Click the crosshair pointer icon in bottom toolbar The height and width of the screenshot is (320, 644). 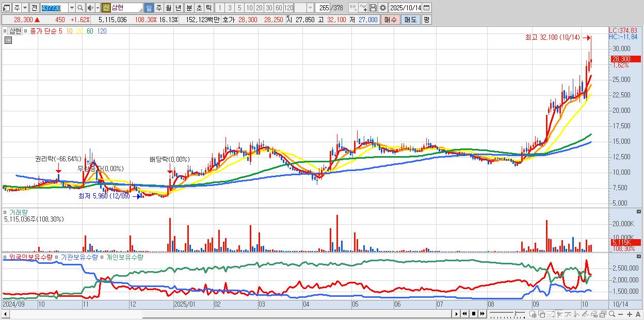click(560, 314)
